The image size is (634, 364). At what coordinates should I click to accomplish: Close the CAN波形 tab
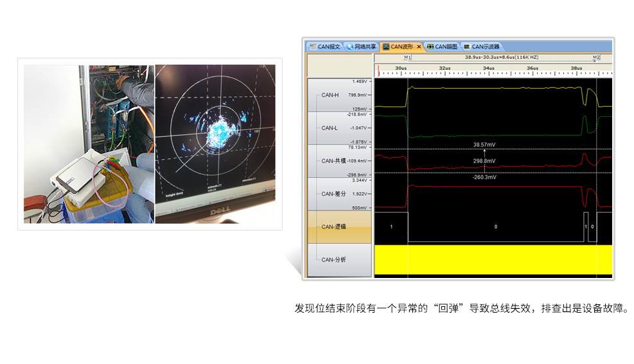tap(419, 47)
